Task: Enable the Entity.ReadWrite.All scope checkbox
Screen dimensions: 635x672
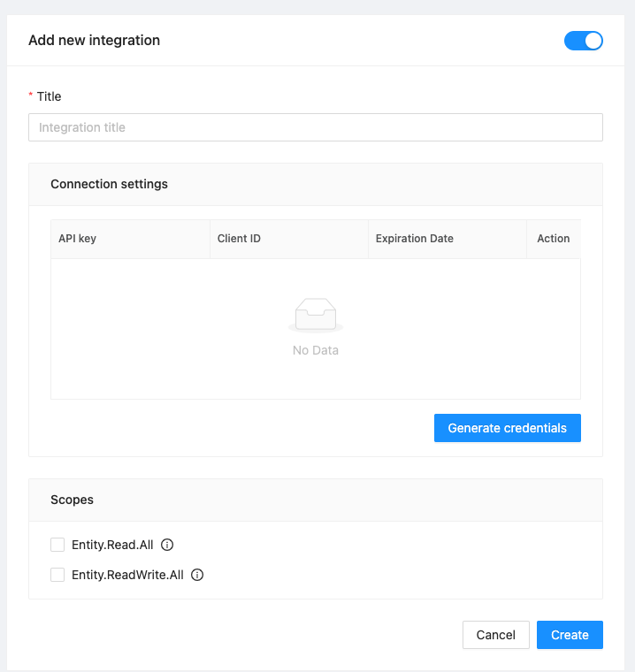Action: (x=57, y=575)
